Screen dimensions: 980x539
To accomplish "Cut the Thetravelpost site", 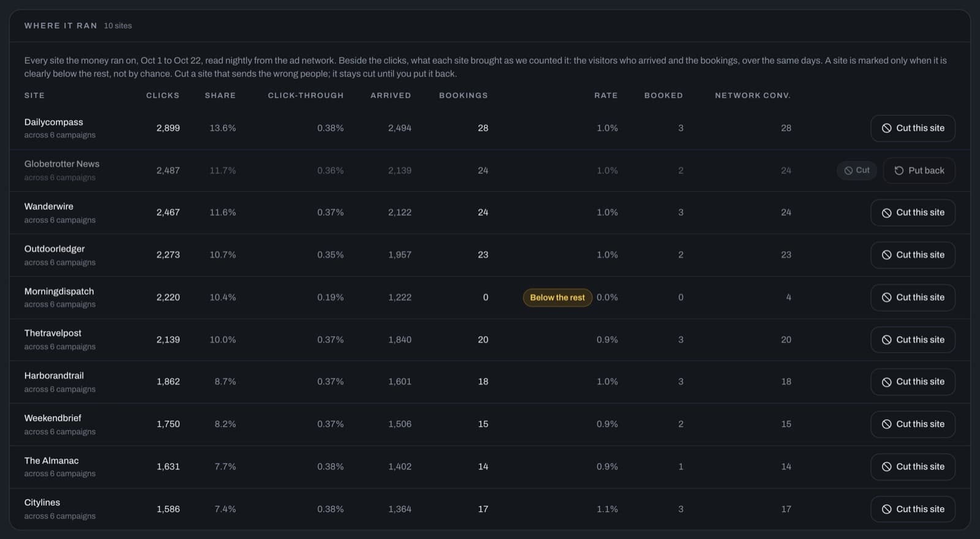I will click(913, 339).
